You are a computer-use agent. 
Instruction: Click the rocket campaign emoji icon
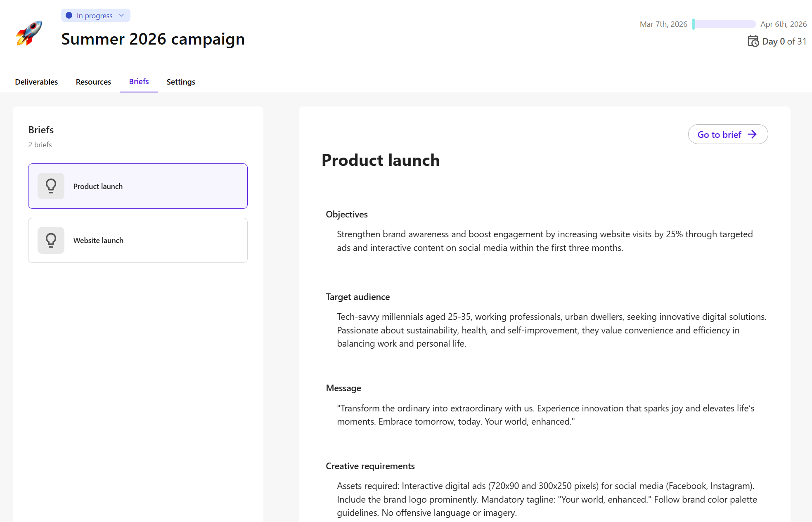[x=28, y=33]
